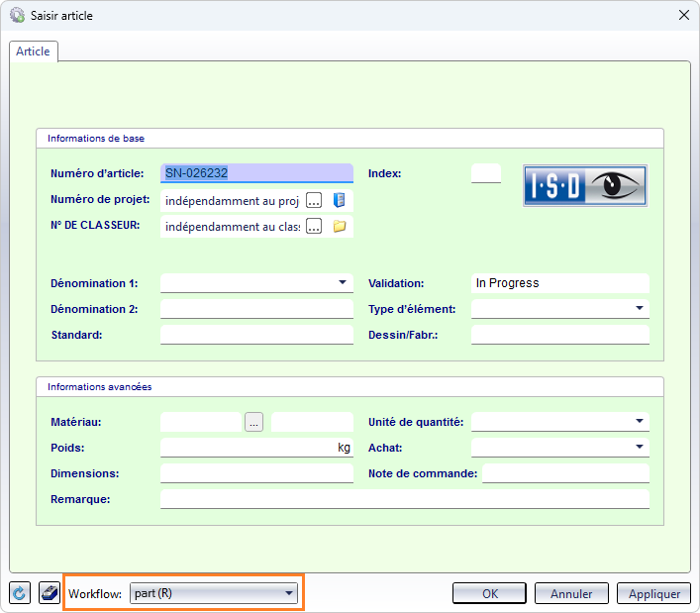
Task: Click the Standard input field
Action: [256, 335]
